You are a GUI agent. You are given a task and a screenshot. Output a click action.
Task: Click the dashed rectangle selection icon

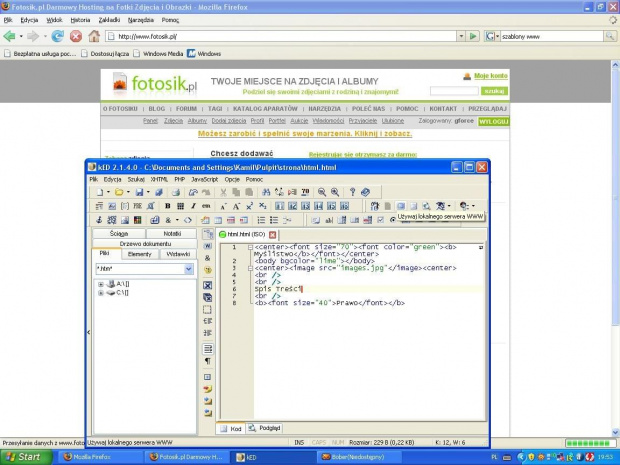tap(208, 310)
